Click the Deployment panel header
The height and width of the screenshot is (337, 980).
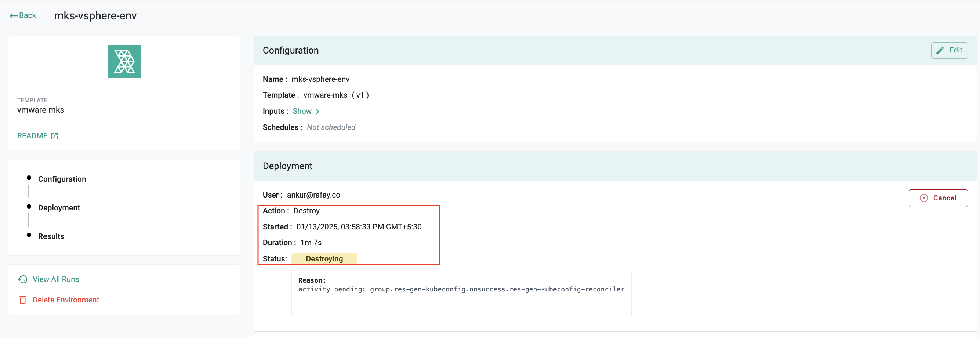pyautogui.click(x=615, y=166)
